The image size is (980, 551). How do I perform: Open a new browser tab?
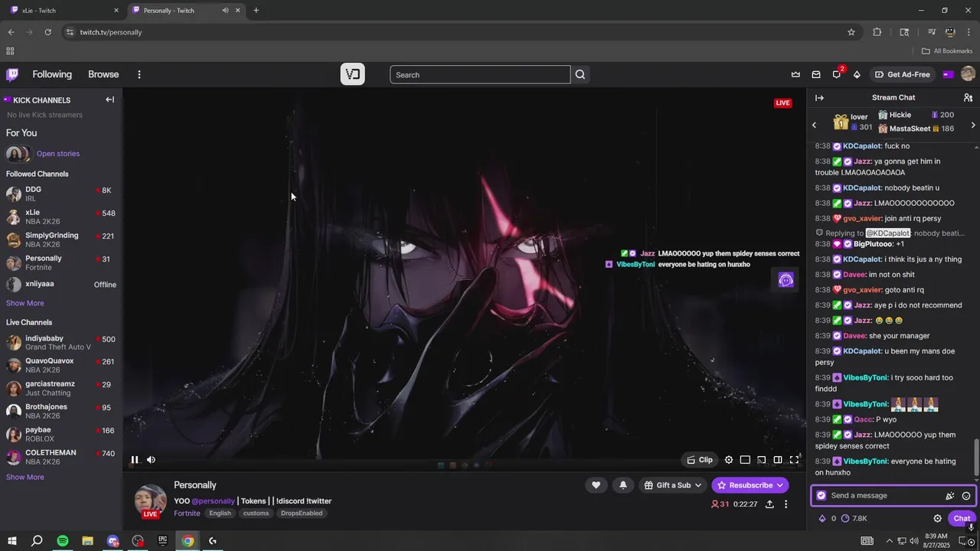coord(256,11)
